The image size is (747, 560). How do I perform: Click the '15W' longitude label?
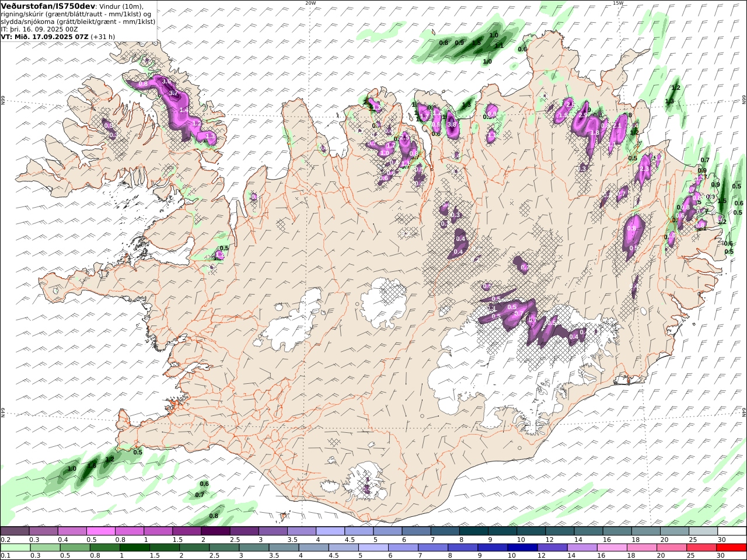click(618, 3)
